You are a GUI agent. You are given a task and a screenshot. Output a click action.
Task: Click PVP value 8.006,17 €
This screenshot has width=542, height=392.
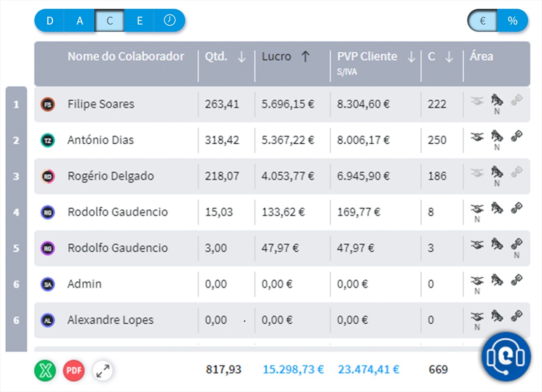pyautogui.click(x=363, y=140)
